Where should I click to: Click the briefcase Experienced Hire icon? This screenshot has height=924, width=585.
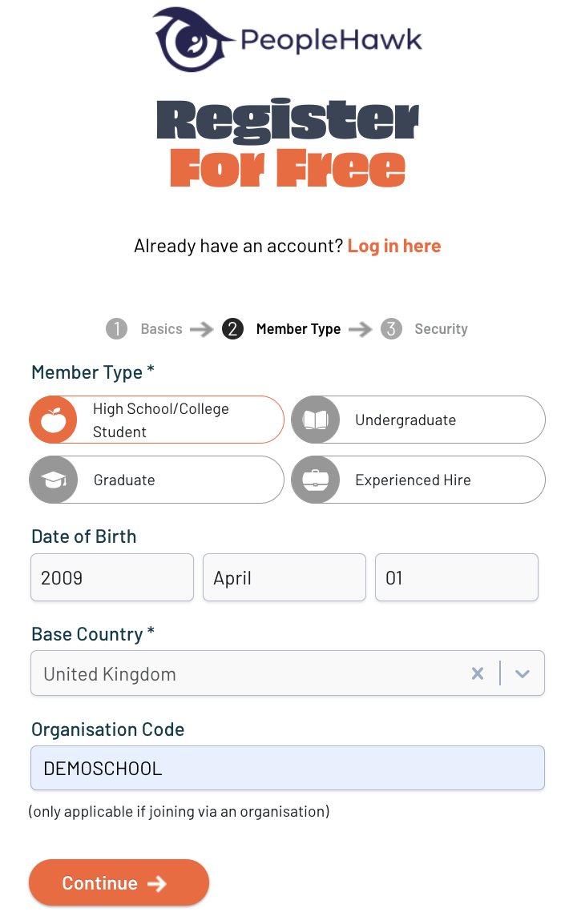point(315,480)
